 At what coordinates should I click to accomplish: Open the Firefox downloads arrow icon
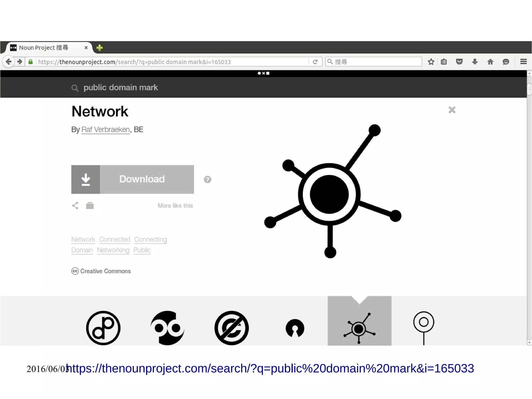pos(475,62)
